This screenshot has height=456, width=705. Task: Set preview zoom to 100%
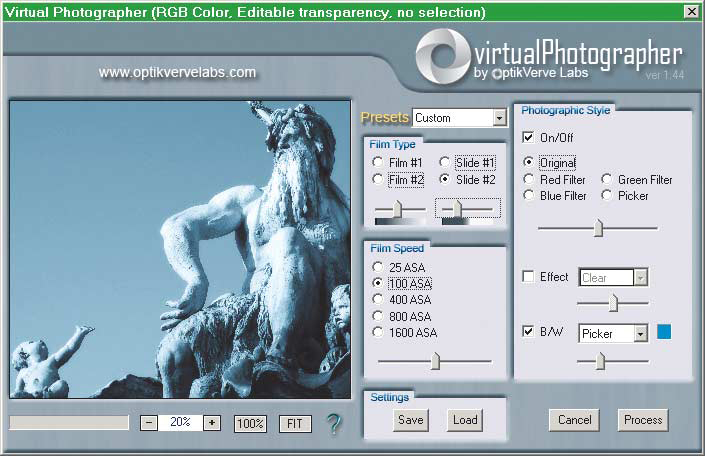coord(250,424)
